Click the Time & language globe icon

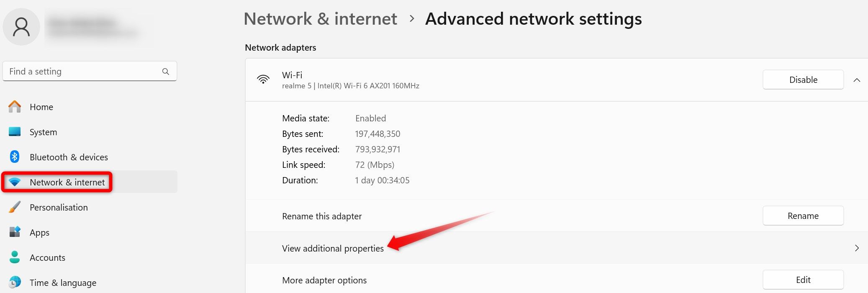tap(15, 283)
